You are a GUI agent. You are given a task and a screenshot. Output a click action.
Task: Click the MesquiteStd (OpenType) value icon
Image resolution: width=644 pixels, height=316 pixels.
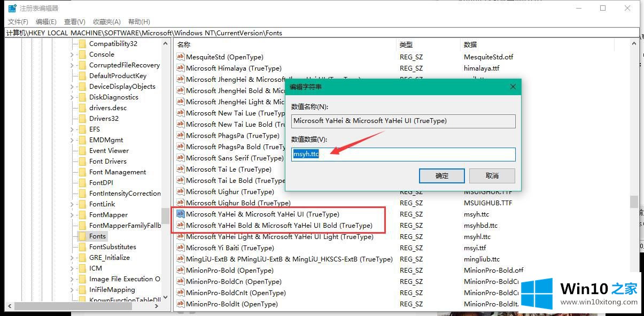click(180, 57)
